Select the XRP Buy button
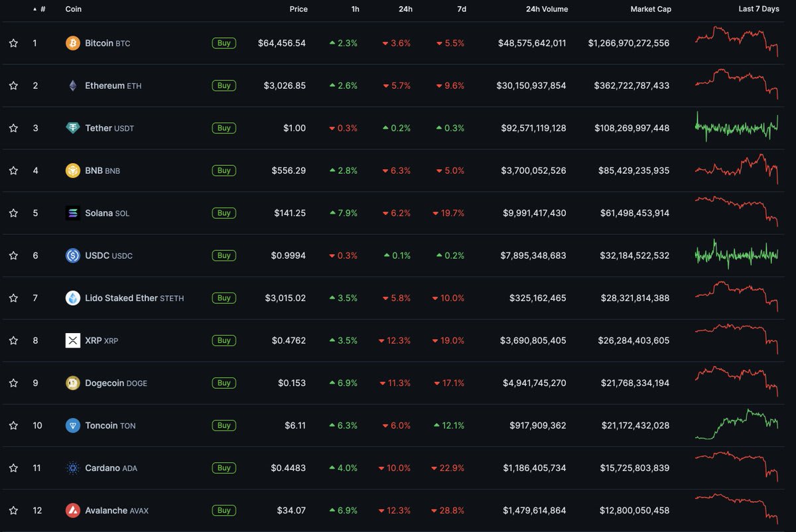 [x=224, y=340]
